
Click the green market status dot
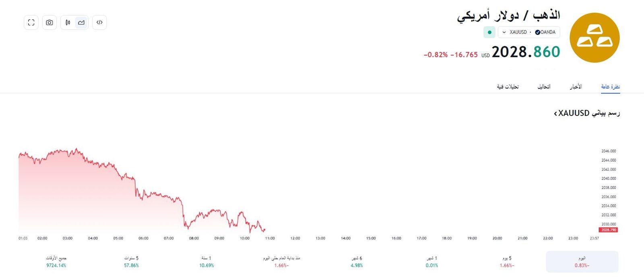click(489, 32)
